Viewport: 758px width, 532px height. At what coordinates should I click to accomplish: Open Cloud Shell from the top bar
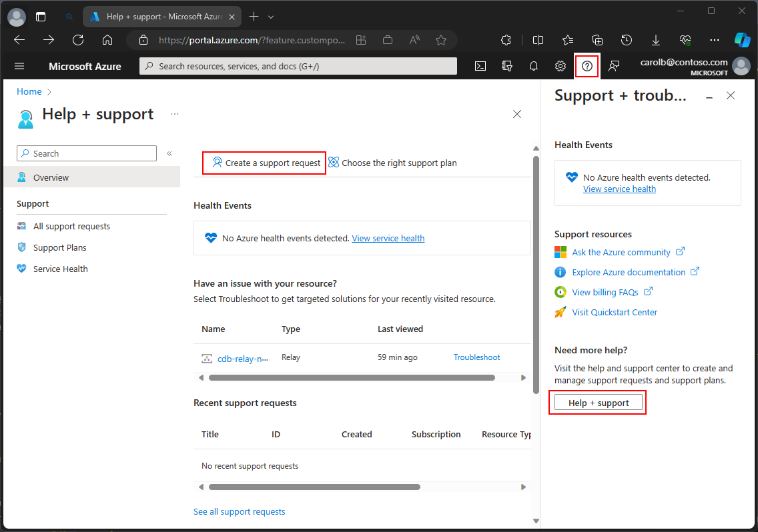[480, 66]
